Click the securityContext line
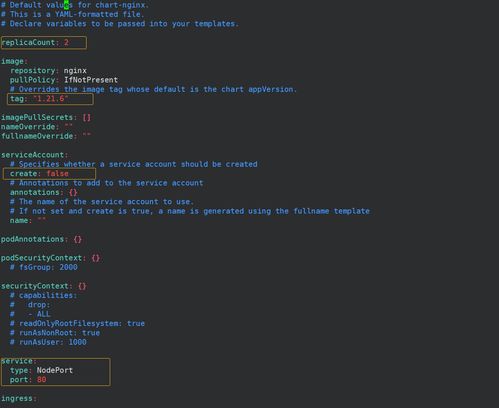This screenshot has width=499, height=408. click(44, 286)
